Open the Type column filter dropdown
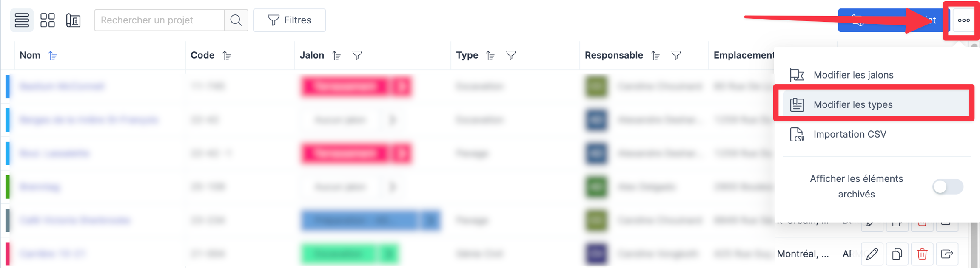The image size is (980, 268). (511, 55)
